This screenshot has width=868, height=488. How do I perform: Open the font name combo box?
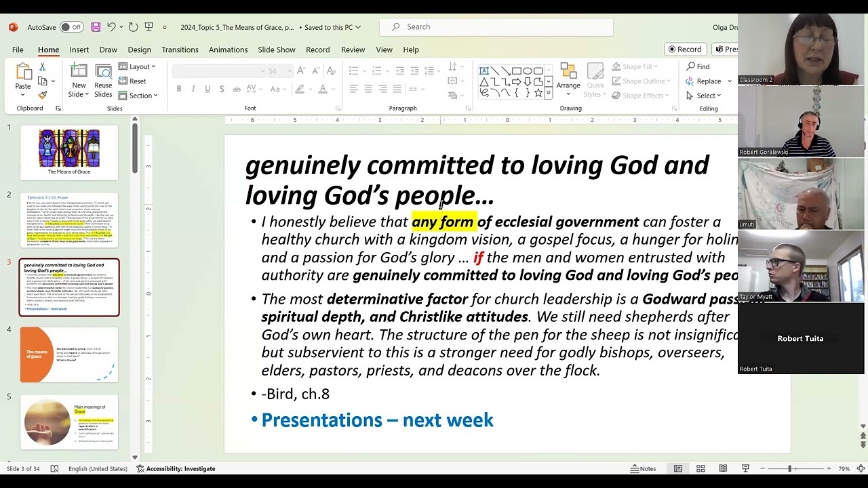[219, 70]
